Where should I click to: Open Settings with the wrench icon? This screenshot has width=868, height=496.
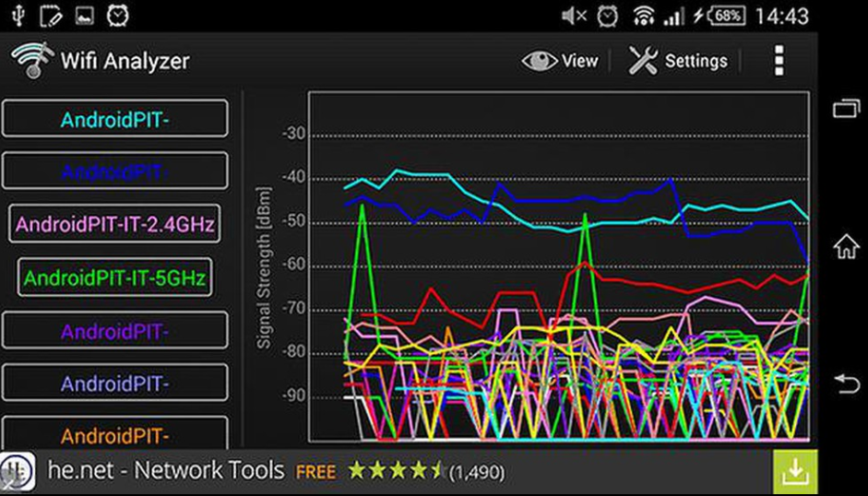point(643,60)
